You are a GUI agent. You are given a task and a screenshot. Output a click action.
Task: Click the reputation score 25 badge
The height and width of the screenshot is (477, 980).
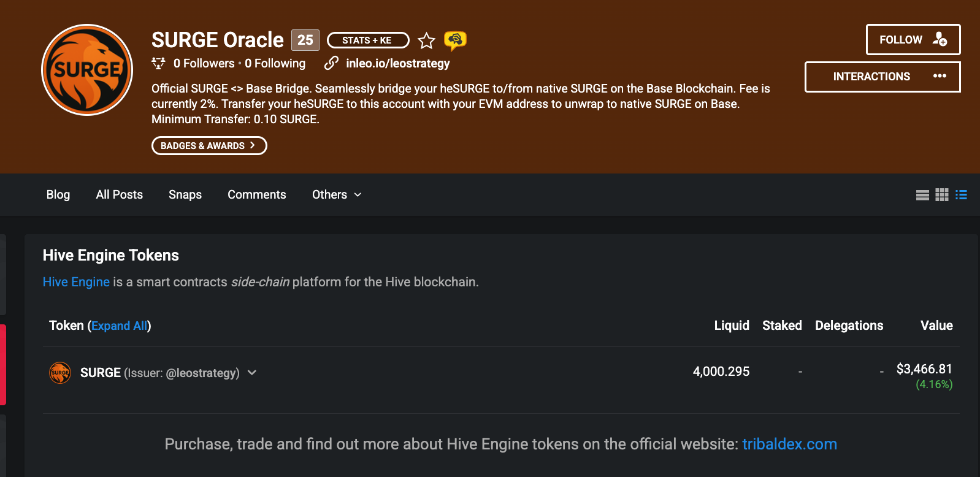(x=305, y=40)
